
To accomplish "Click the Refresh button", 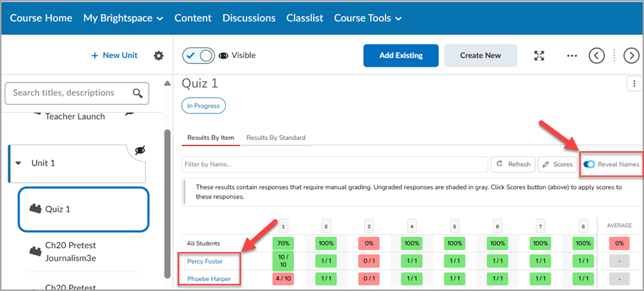I will (513, 164).
